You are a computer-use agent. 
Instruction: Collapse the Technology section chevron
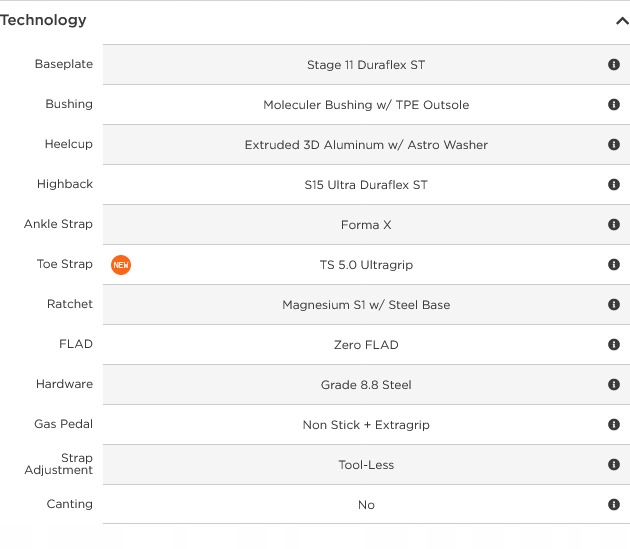pos(622,21)
